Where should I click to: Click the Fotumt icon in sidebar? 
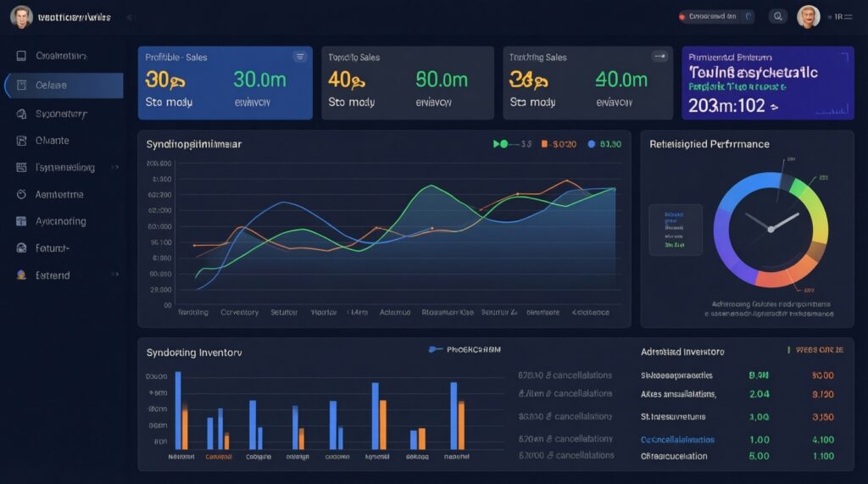point(21,248)
